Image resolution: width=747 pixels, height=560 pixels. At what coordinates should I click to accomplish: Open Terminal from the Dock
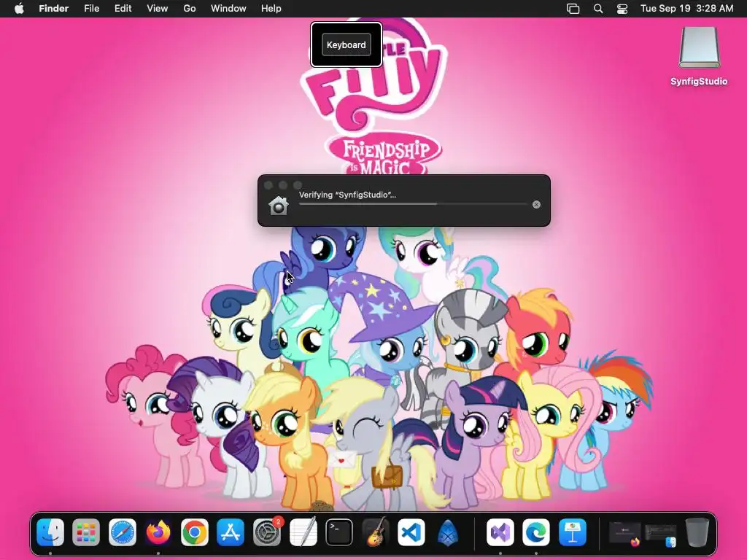(x=339, y=532)
